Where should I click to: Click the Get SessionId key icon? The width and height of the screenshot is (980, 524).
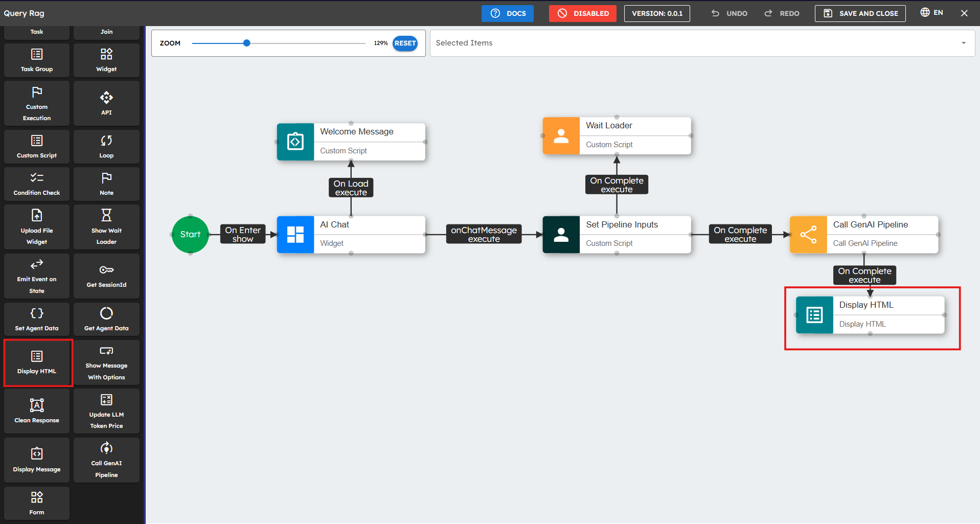coord(106,270)
